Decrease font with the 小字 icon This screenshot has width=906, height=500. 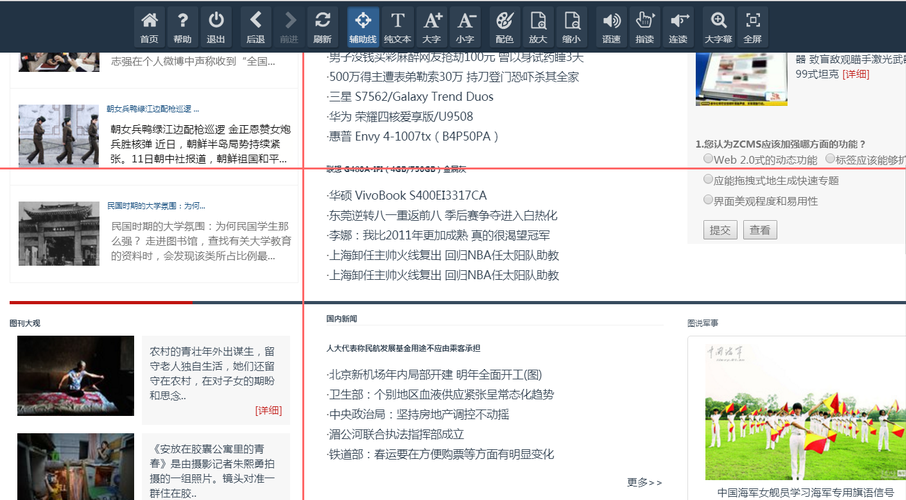465,27
